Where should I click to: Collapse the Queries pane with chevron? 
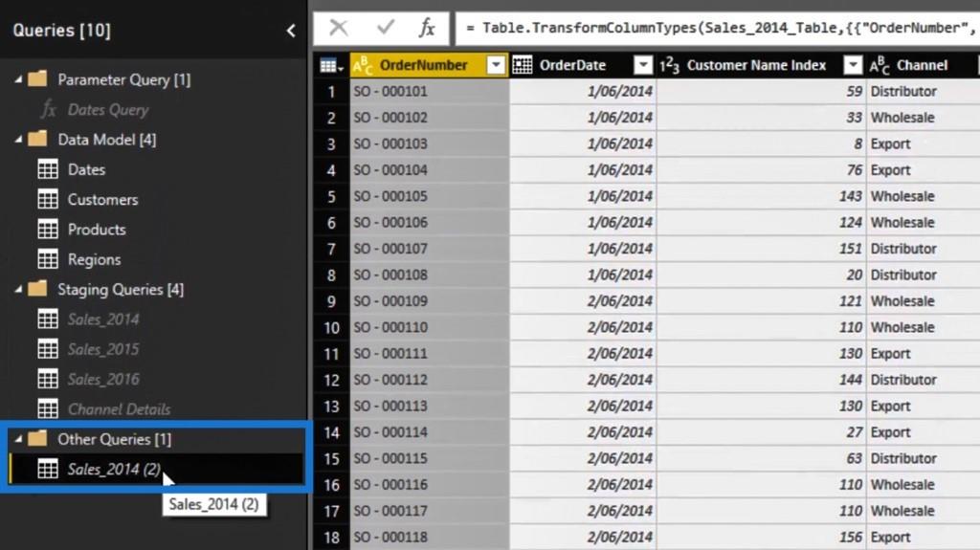pyautogui.click(x=291, y=31)
